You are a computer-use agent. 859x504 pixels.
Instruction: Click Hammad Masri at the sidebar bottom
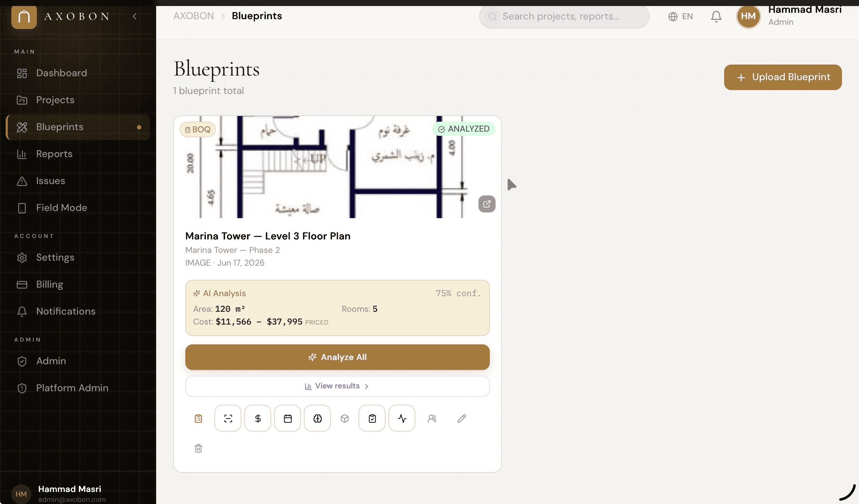70,489
